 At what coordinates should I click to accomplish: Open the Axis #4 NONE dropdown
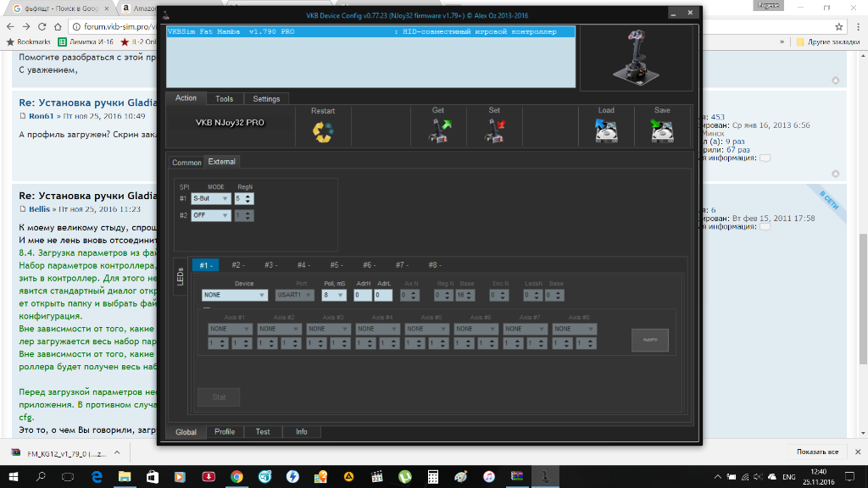pos(377,329)
